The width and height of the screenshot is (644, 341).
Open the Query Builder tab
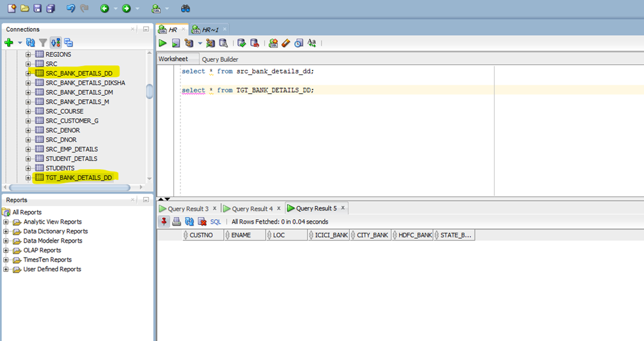pyautogui.click(x=219, y=59)
